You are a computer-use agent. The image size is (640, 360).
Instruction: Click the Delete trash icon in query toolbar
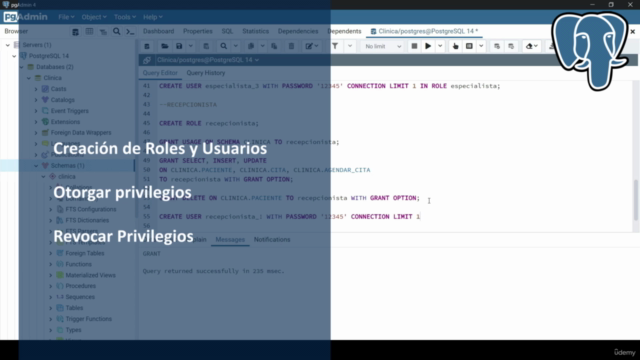291,46
